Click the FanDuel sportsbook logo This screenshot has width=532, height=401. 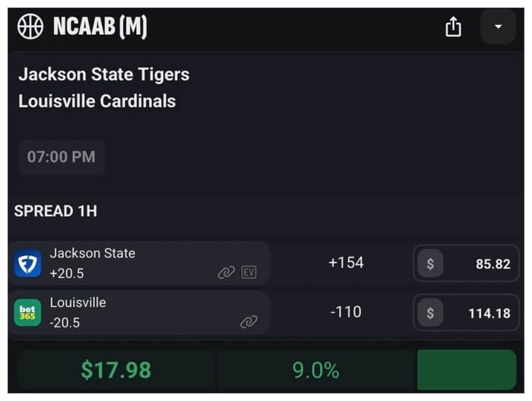tap(28, 264)
